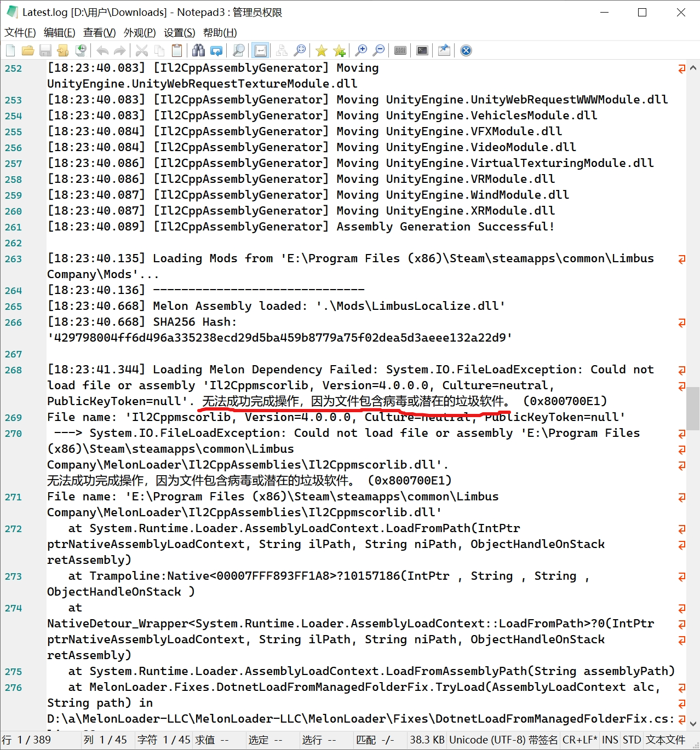The height and width of the screenshot is (750, 700).
Task: Undo the last change
Action: [x=102, y=50]
